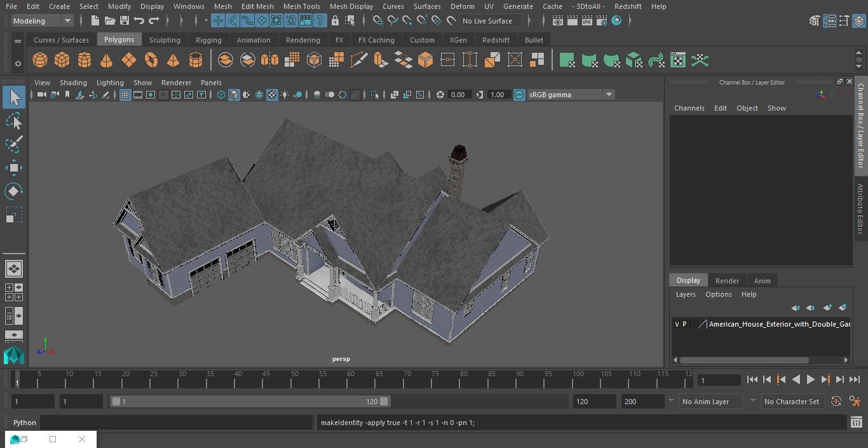The image size is (868, 448).
Task: Toggle the help question mark selection mask
Action: tap(320, 21)
